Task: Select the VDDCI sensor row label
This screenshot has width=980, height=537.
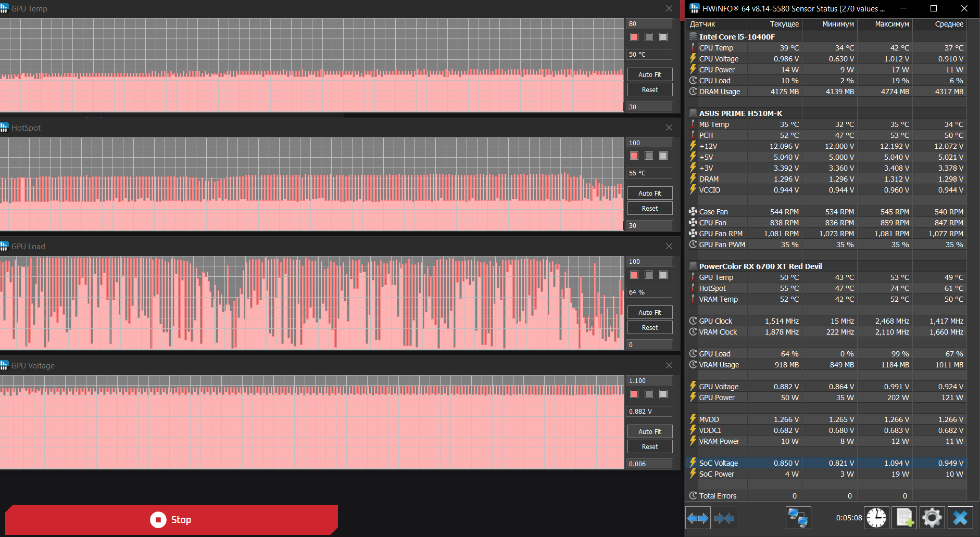Action: point(710,430)
